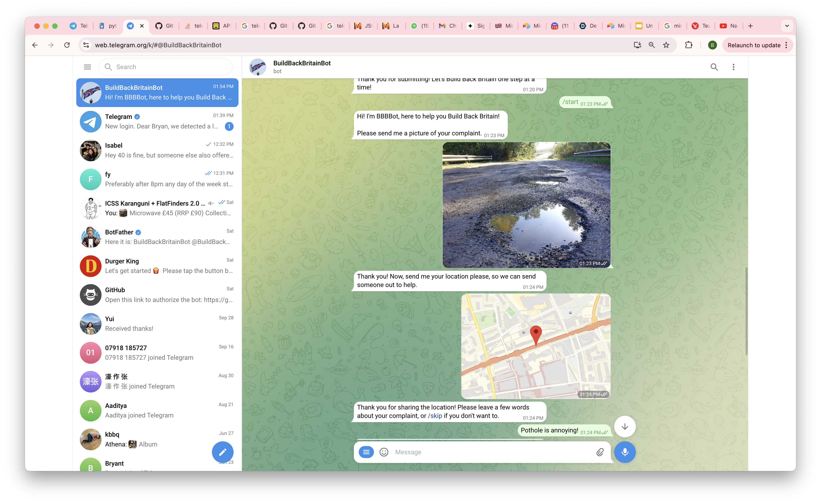Open the emoji picker
Screen dimensions: 821x504
pos(384,452)
